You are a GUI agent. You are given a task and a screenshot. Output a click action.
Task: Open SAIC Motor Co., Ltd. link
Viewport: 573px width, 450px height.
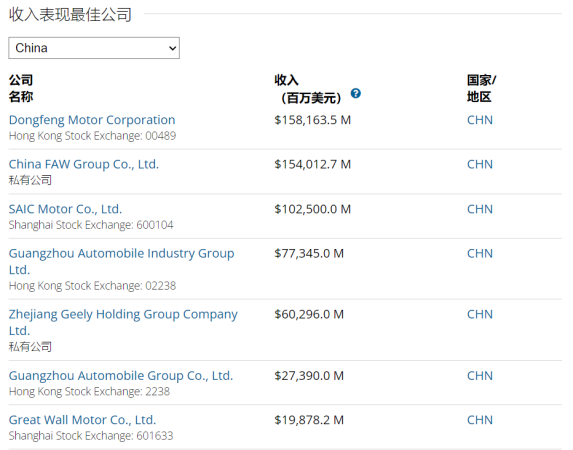(x=65, y=209)
